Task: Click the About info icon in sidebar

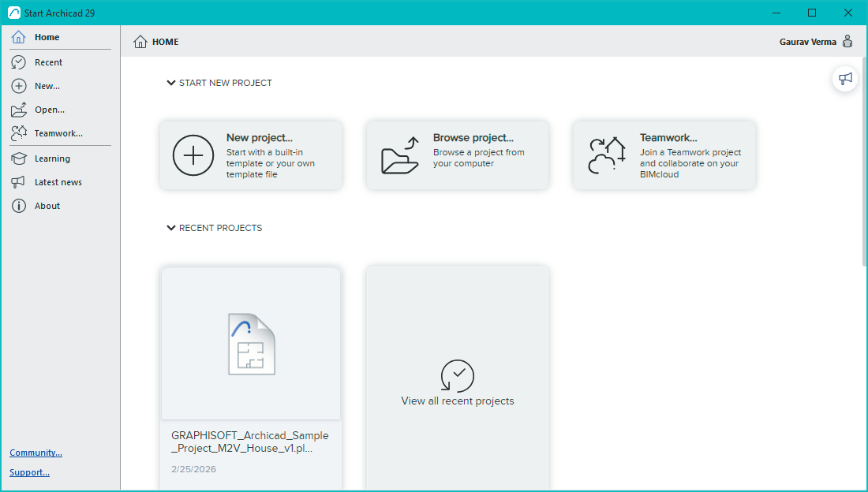Action: (x=18, y=206)
